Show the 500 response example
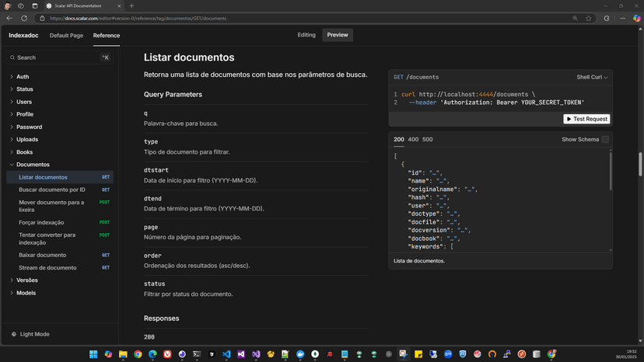Screen dimensions: 644x362 (x=427, y=140)
